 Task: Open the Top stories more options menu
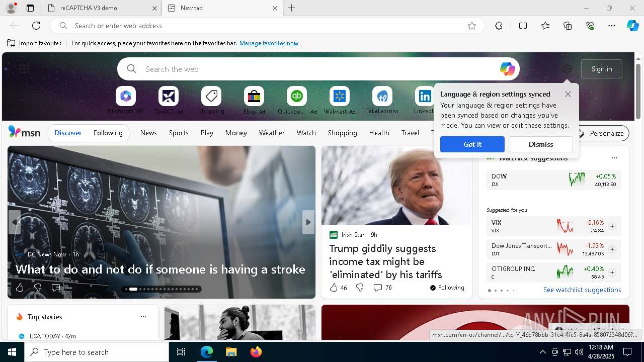tap(143, 317)
